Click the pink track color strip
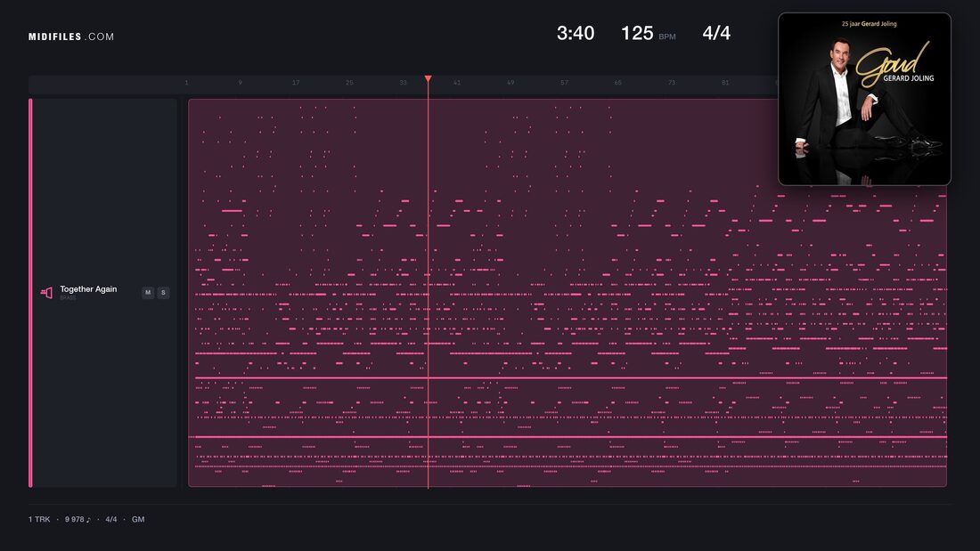 point(30,293)
